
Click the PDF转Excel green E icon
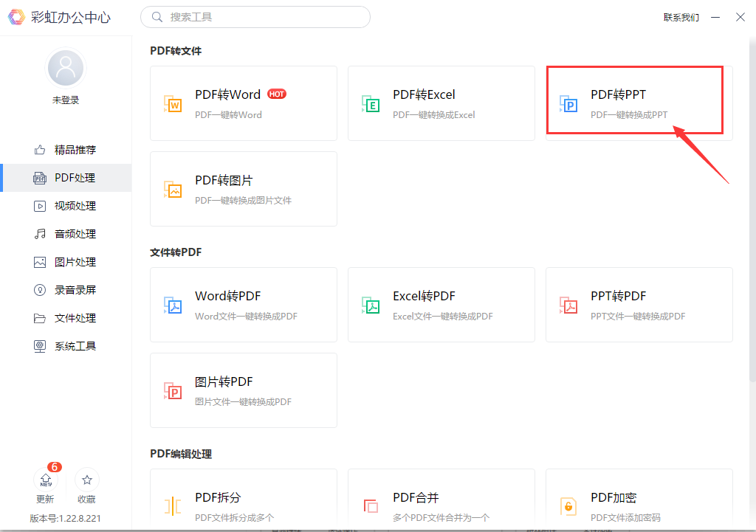(371, 103)
